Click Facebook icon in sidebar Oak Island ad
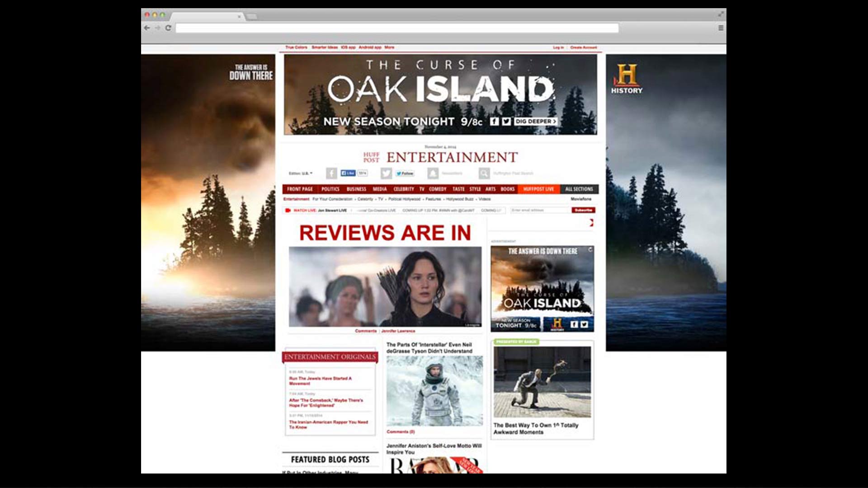The image size is (868, 488). coord(574,324)
